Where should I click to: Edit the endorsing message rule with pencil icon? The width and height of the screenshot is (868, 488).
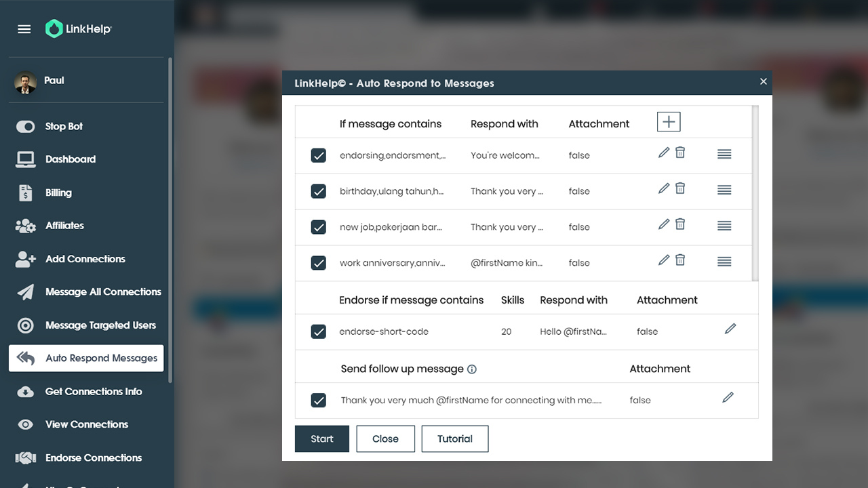click(664, 152)
